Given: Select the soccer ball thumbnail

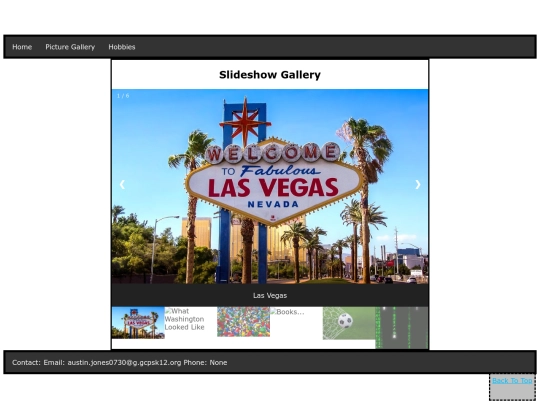Looking at the screenshot, I should (349, 323).
